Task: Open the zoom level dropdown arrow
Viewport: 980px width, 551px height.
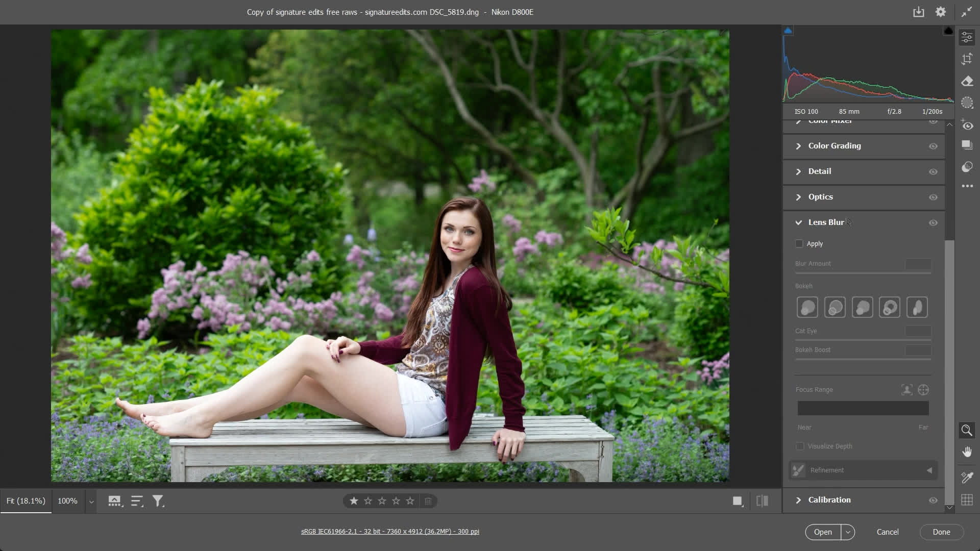Action: (x=91, y=502)
